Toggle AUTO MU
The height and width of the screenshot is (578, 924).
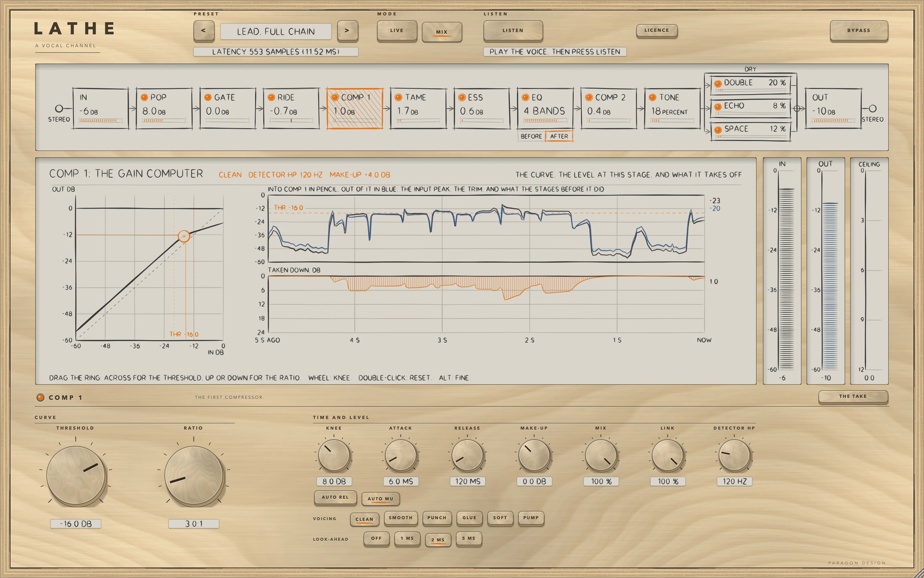[380, 499]
